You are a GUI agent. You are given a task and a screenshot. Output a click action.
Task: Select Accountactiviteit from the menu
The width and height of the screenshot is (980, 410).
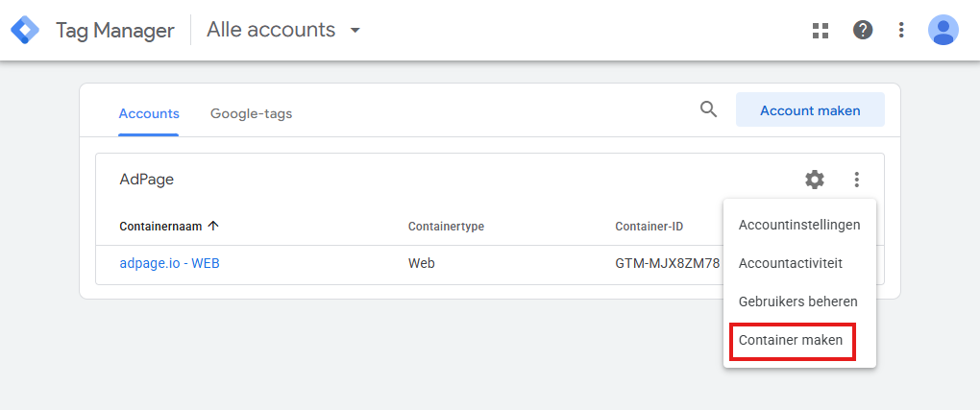point(791,262)
